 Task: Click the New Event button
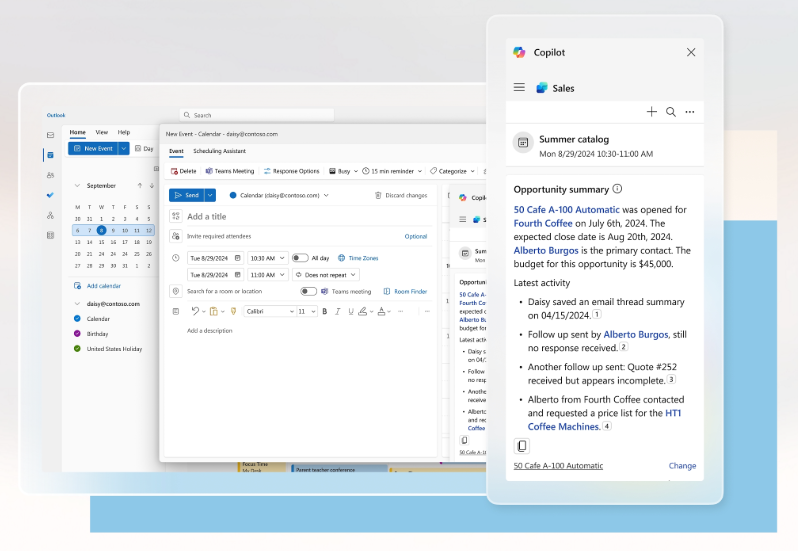click(x=94, y=148)
